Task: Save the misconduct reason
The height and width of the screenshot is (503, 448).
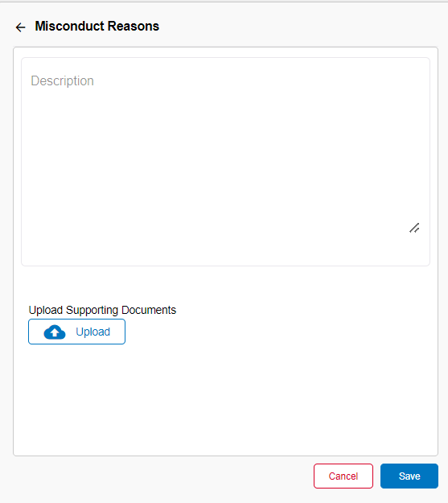Action: [x=409, y=476]
